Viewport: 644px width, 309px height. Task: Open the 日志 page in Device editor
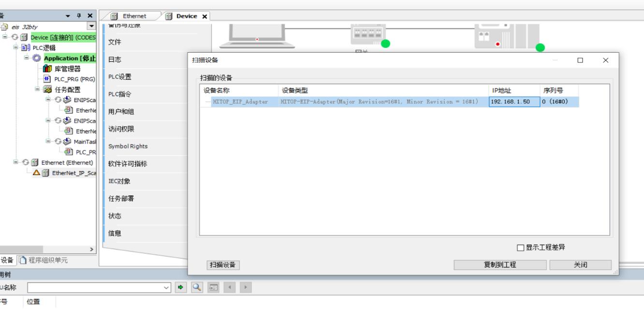point(115,59)
